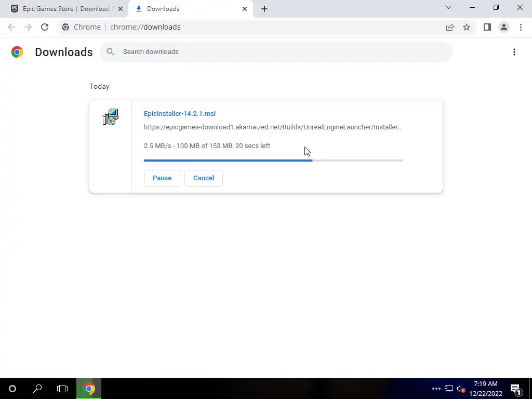This screenshot has height=399, width=532.
Task: Open Task View on the taskbar
Action: pos(62,389)
